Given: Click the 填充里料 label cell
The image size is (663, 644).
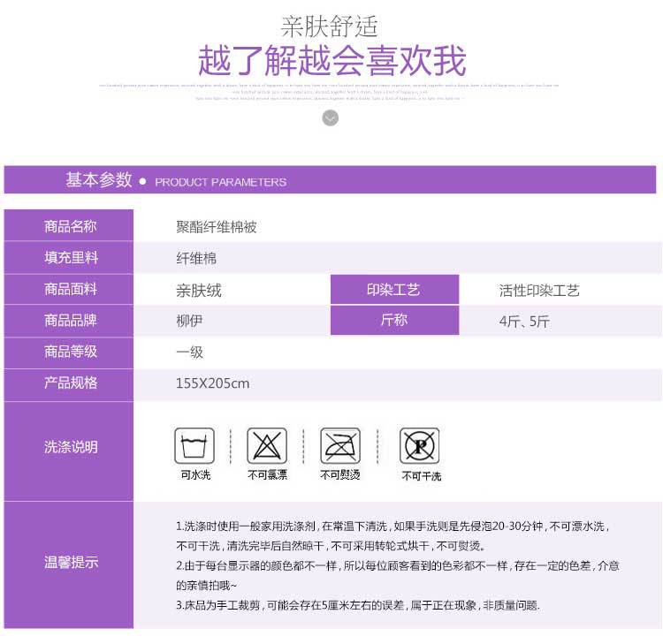Looking at the screenshot, I should tap(69, 257).
